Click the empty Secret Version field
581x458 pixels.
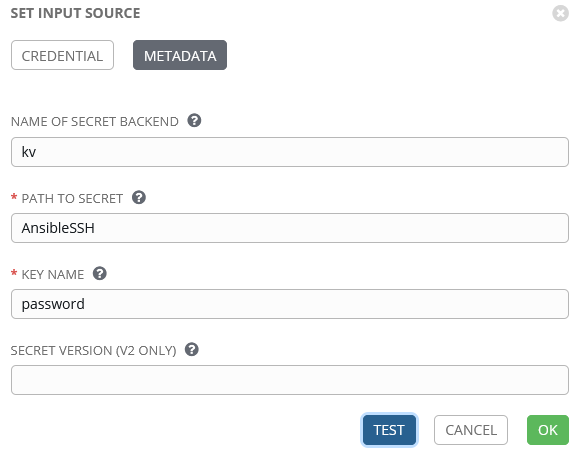290,380
